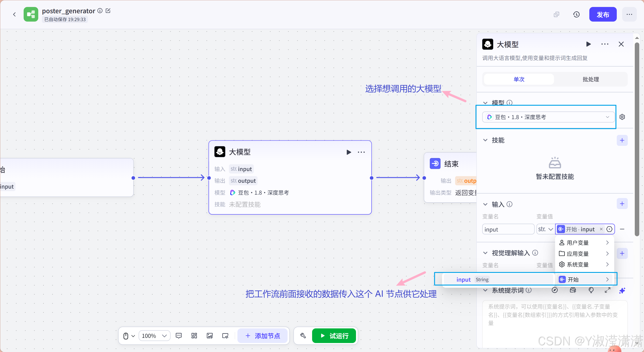Collapse the 技能 section

pos(485,140)
